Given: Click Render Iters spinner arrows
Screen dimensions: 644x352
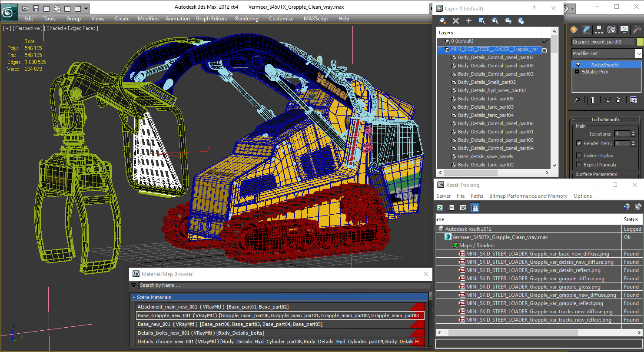Looking at the screenshot, I should coord(633,143).
